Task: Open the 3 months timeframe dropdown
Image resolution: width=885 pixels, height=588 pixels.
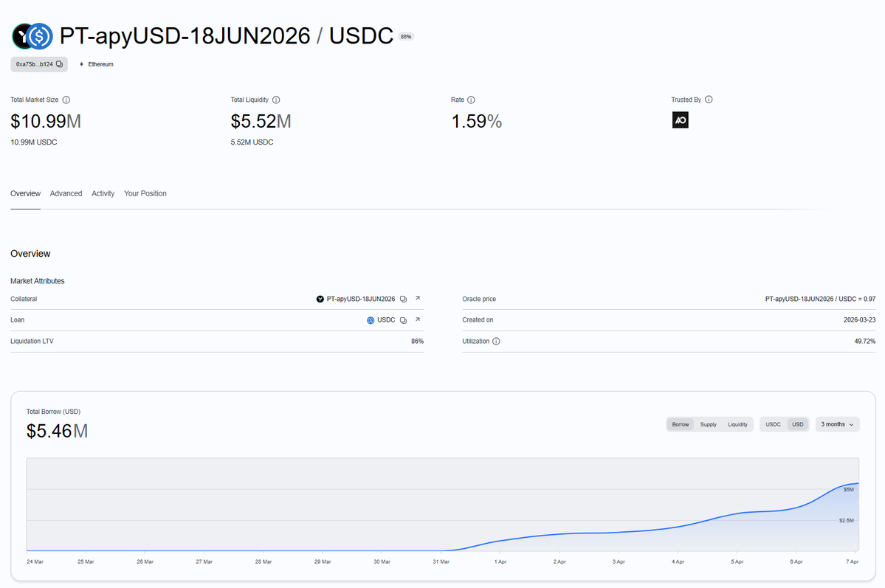Action: click(x=837, y=424)
